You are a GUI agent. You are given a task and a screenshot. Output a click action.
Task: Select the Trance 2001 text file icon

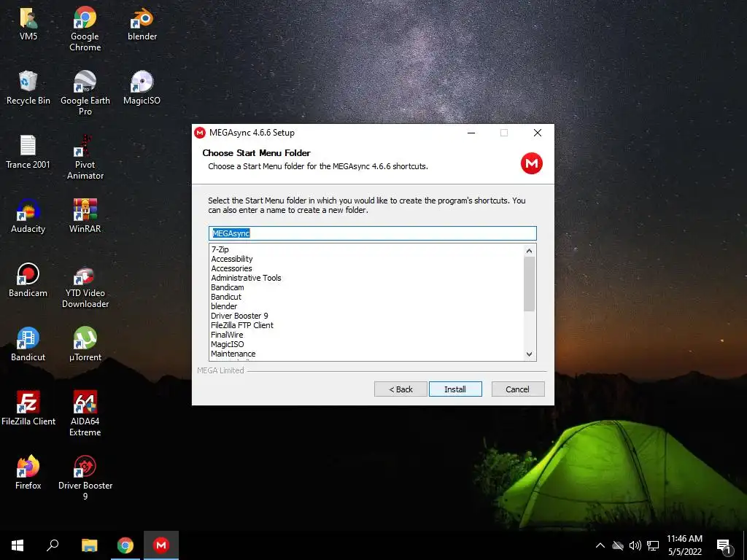click(28, 152)
